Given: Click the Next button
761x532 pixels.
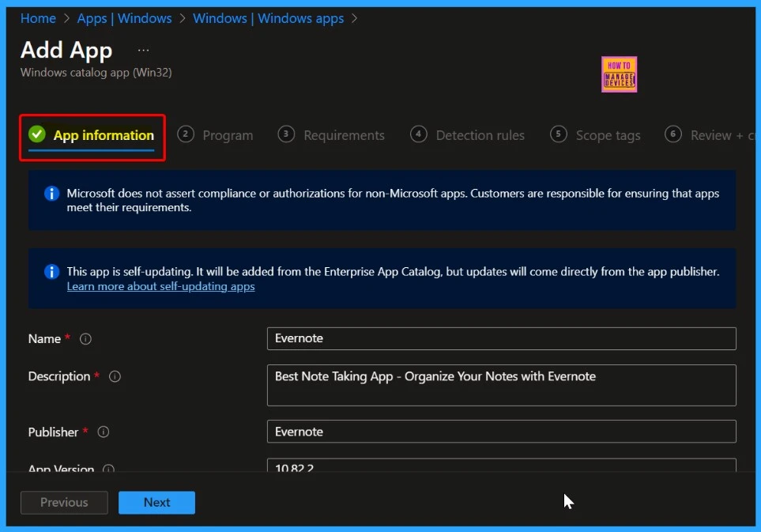Looking at the screenshot, I should 156,503.
